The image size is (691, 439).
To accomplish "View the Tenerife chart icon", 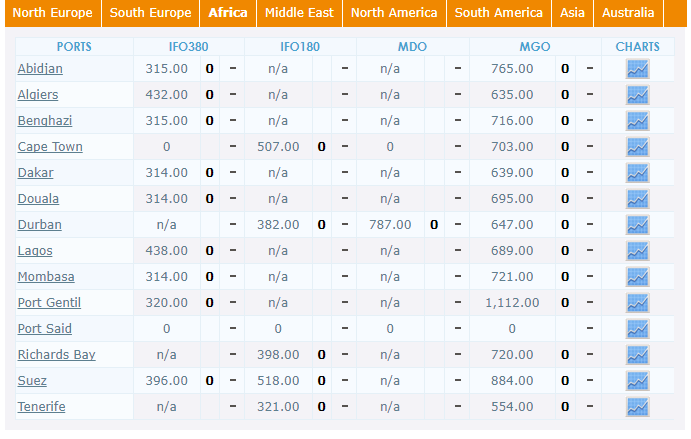I will (x=637, y=407).
